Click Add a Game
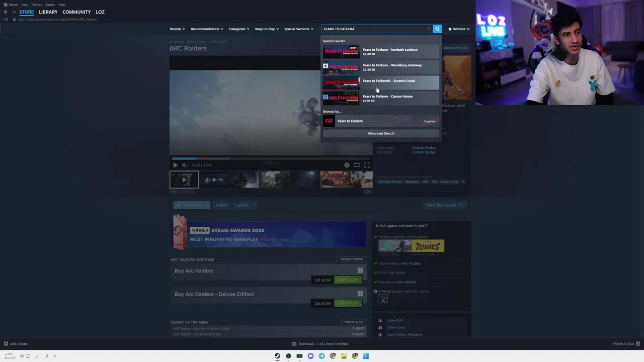Screen dimensions: 644x362 click(x=16, y=344)
